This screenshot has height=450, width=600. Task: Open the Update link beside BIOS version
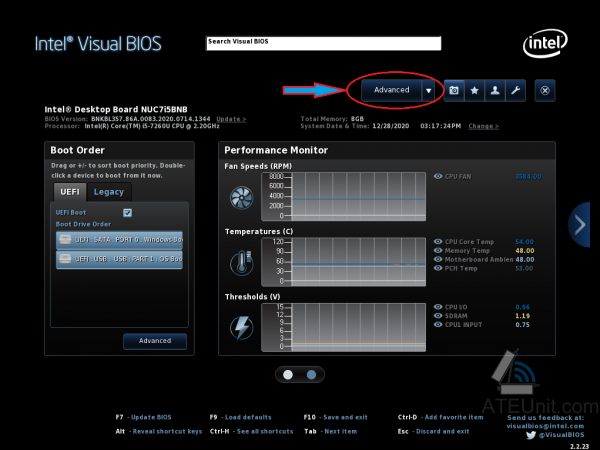[x=230, y=119]
